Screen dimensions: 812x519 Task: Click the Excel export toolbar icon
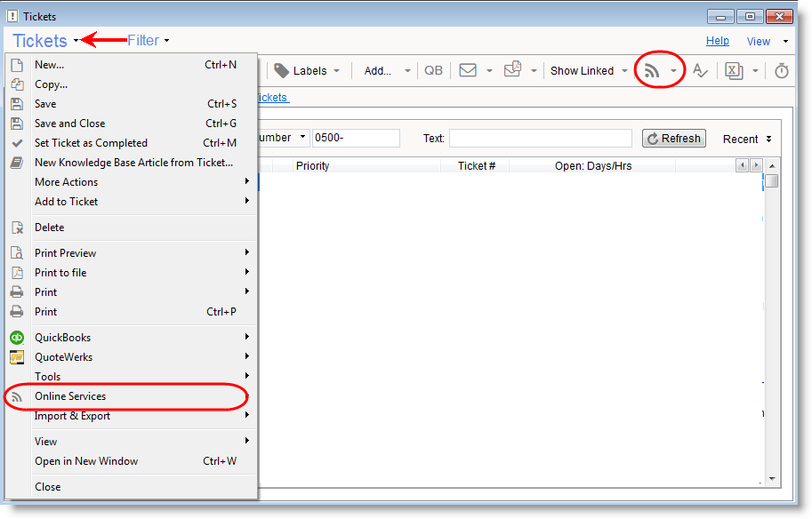tap(734, 71)
